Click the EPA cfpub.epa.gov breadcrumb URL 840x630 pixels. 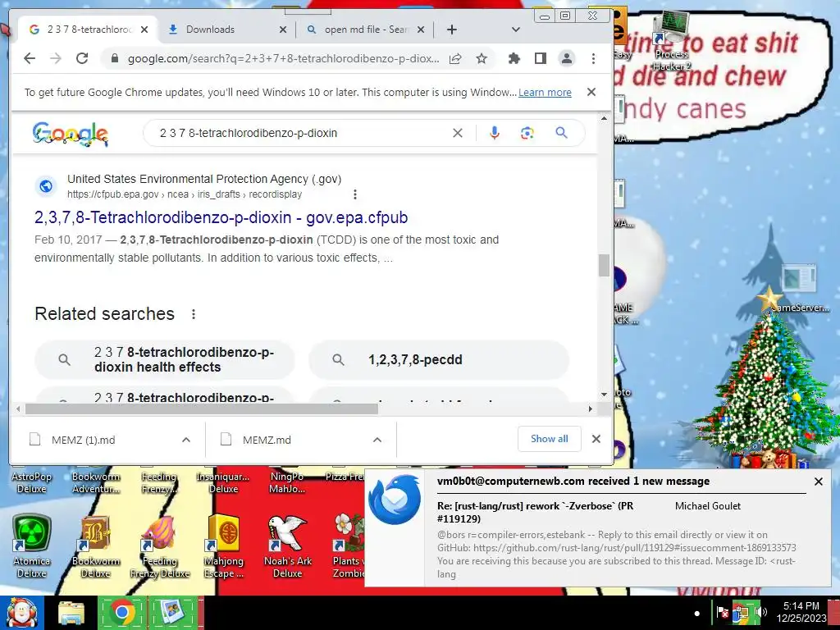click(x=185, y=194)
